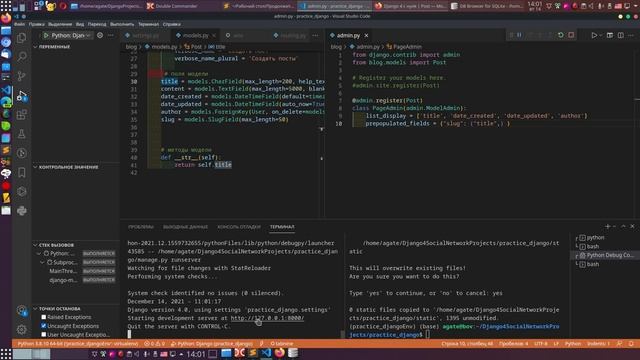640x360 pixels.
Task: Open the Search view in activity bar
Action: (x=22, y=56)
